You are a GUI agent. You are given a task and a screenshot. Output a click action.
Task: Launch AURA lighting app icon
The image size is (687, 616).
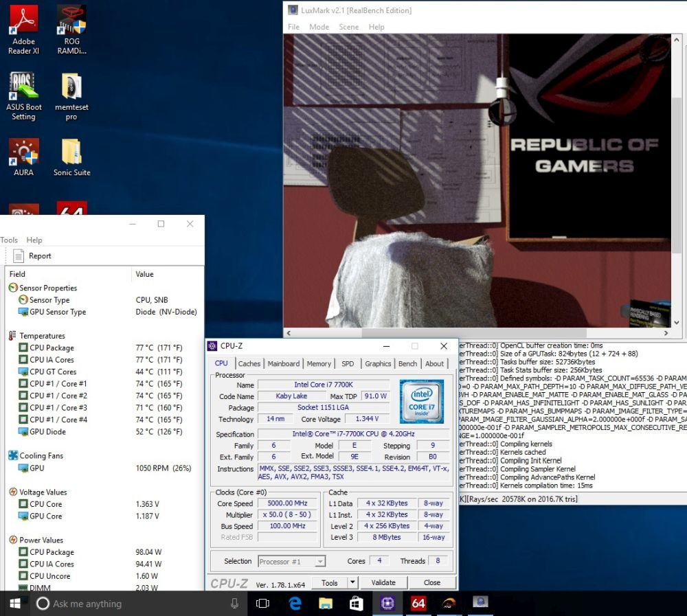pyautogui.click(x=23, y=157)
